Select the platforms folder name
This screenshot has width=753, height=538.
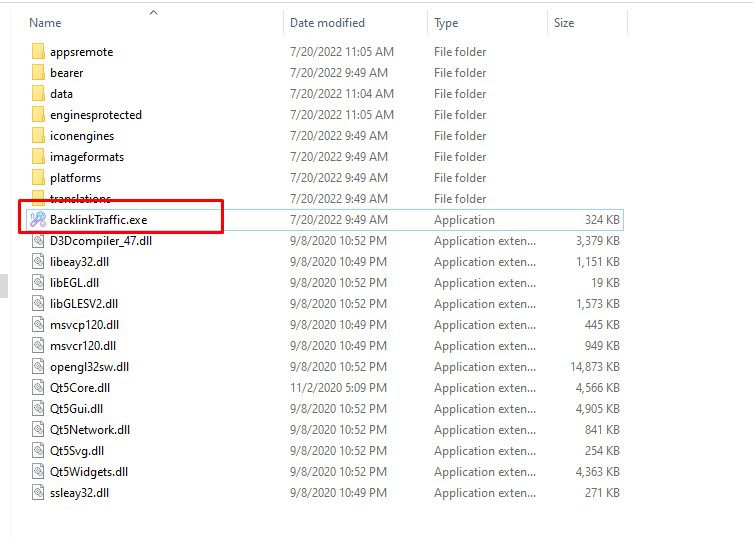tap(75, 178)
